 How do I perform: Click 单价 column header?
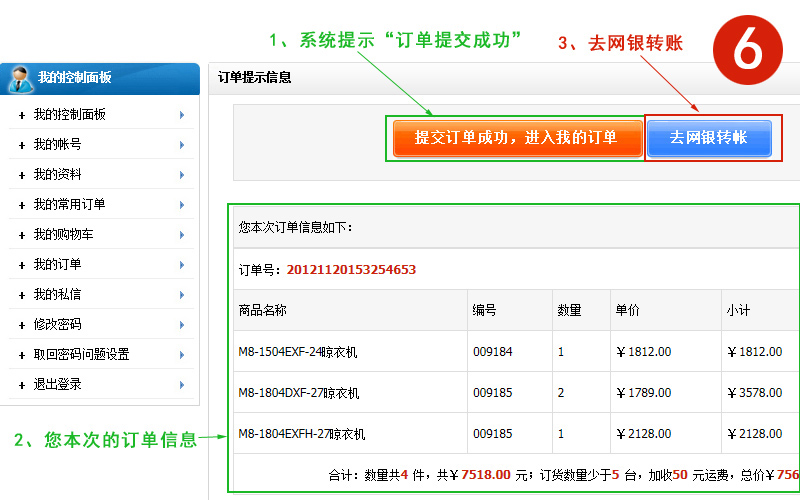[627, 310]
